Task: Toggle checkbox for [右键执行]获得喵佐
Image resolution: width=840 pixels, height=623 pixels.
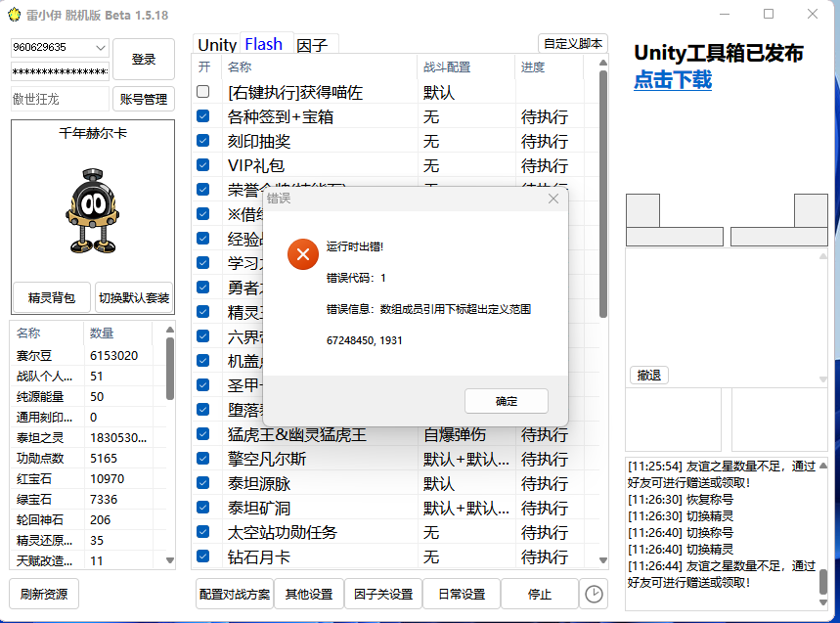Action: (203, 92)
